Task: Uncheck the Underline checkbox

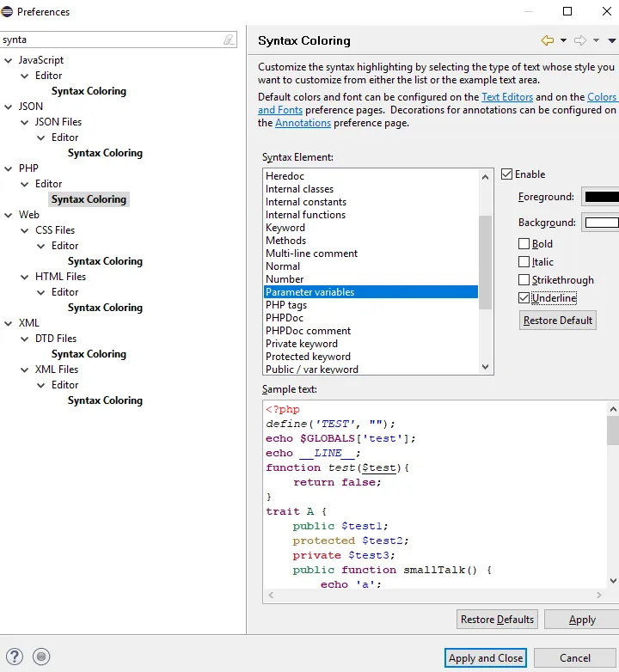Action: (x=524, y=298)
